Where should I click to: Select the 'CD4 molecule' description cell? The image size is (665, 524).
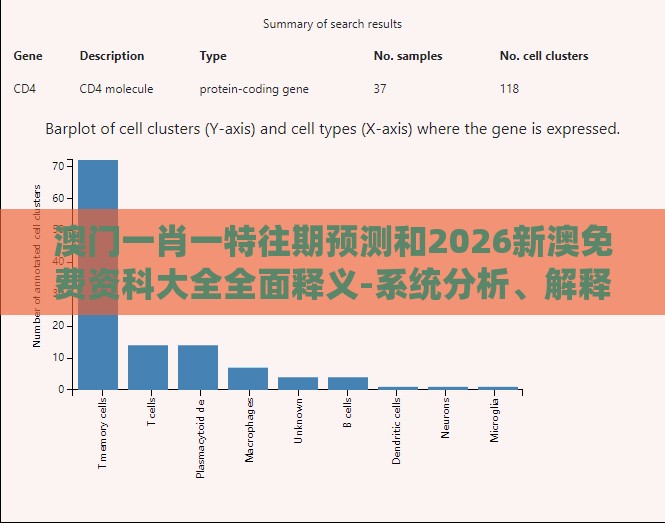(116, 89)
